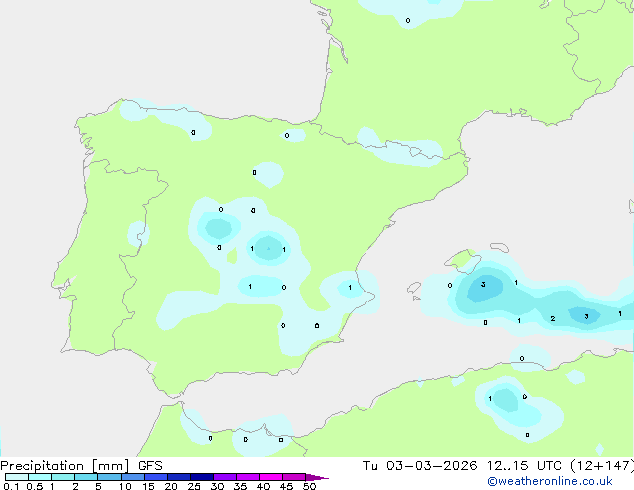Viewport: 634px width, 490px height.
Task: Click the 25–30 mm navy legend swatch
Action: coord(202,477)
